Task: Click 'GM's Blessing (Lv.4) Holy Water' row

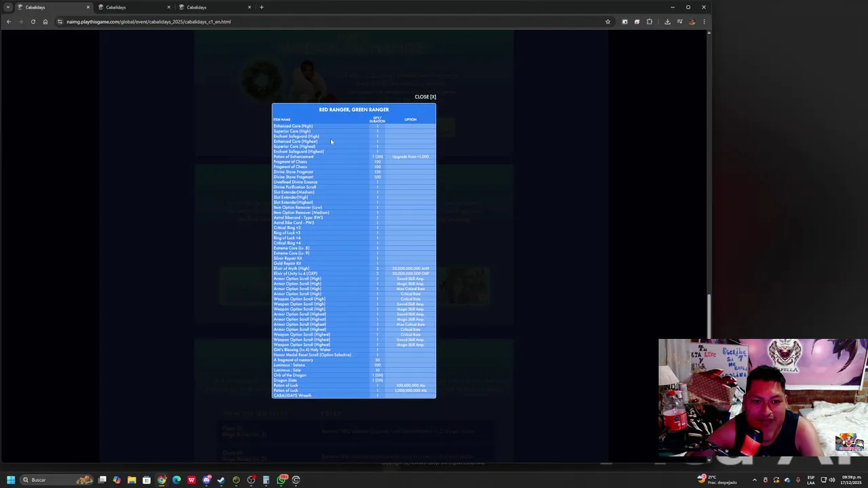Action: [354, 350]
